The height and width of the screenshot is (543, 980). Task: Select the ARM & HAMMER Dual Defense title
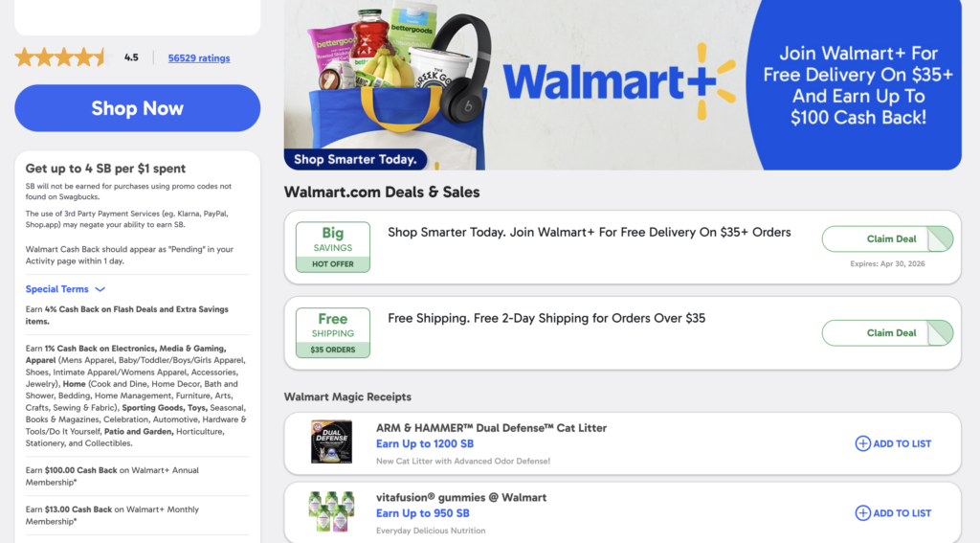[x=491, y=428]
